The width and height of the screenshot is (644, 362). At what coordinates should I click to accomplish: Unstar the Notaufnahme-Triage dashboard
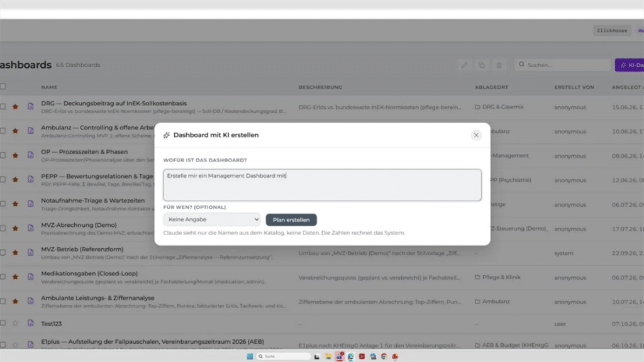point(15,204)
